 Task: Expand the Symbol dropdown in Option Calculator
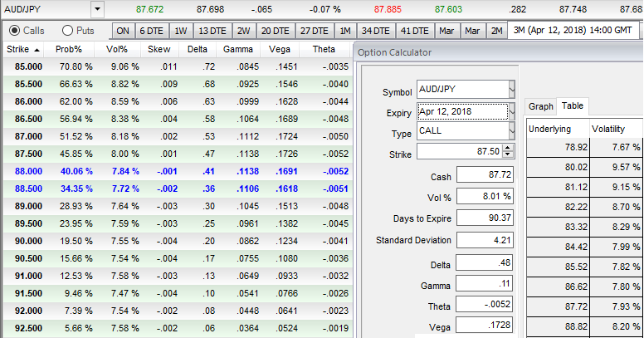(511, 90)
